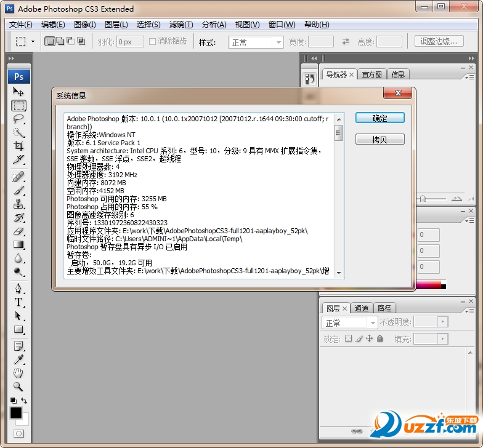Image resolution: width=483 pixels, height=448 pixels.
Task: Open the 不透明度 opacity arrow
Action: pos(442,322)
